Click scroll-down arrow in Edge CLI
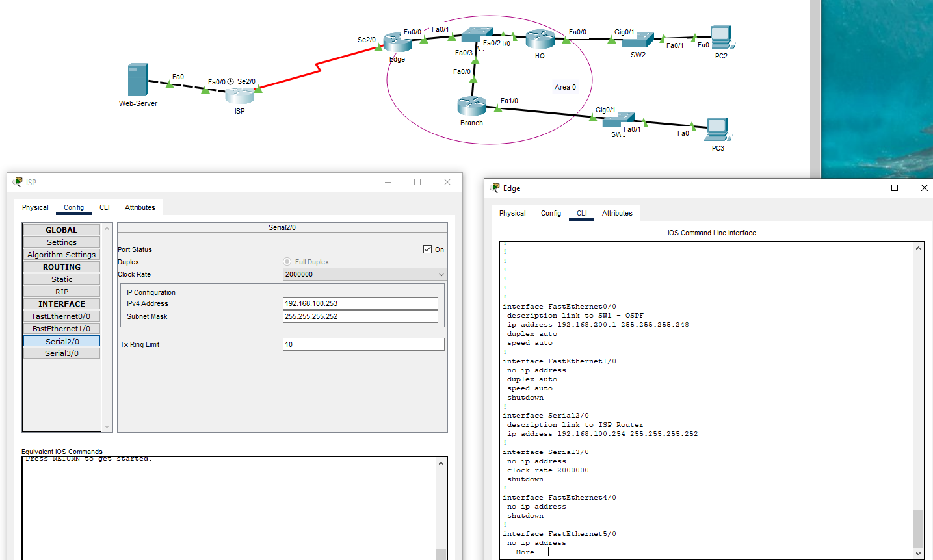The height and width of the screenshot is (560, 933). coord(918,553)
